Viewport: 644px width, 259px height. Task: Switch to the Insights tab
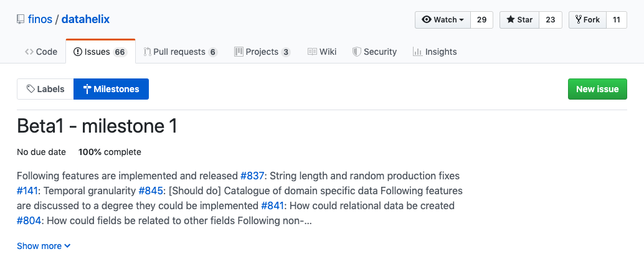point(435,52)
